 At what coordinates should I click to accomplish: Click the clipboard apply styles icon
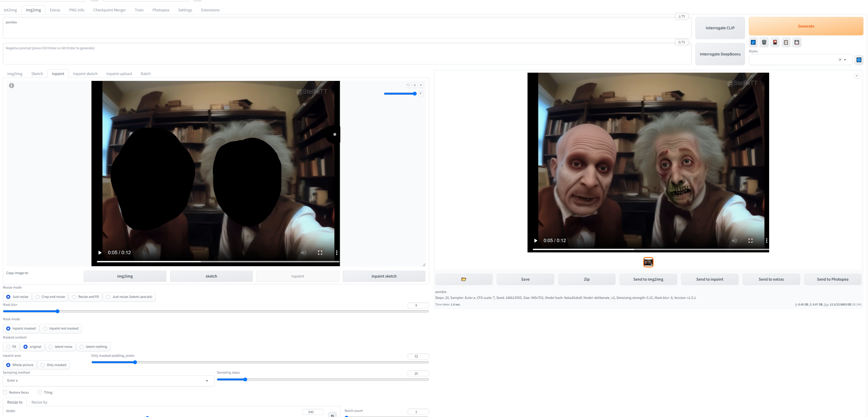(786, 42)
